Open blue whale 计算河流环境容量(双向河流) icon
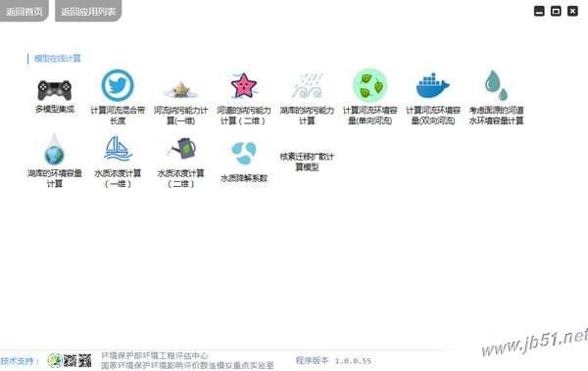Viewport: 588px width, 371px height. pyautogui.click(x=433, y=85)
